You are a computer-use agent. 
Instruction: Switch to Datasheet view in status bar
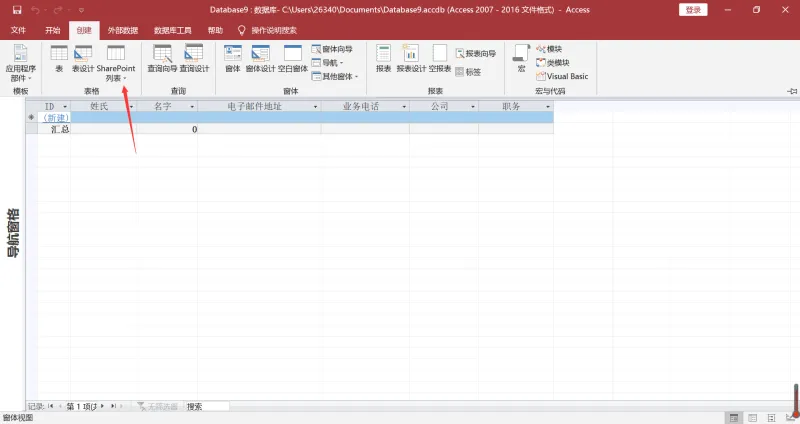click(x=753, y=418)
